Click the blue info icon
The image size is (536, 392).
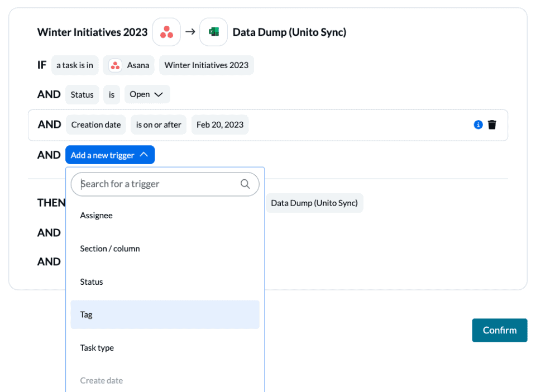[x=478, y=125]
